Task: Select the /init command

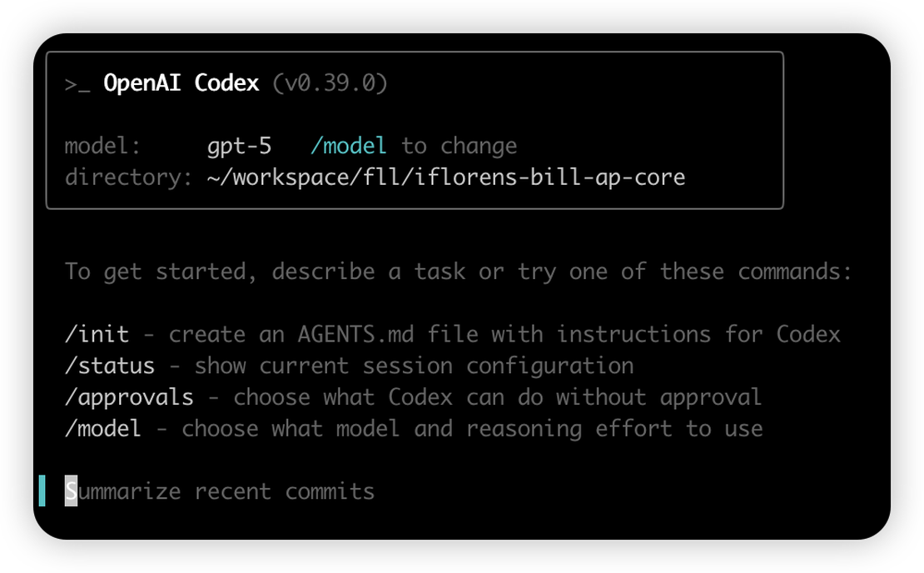Action: click(97, 335)
